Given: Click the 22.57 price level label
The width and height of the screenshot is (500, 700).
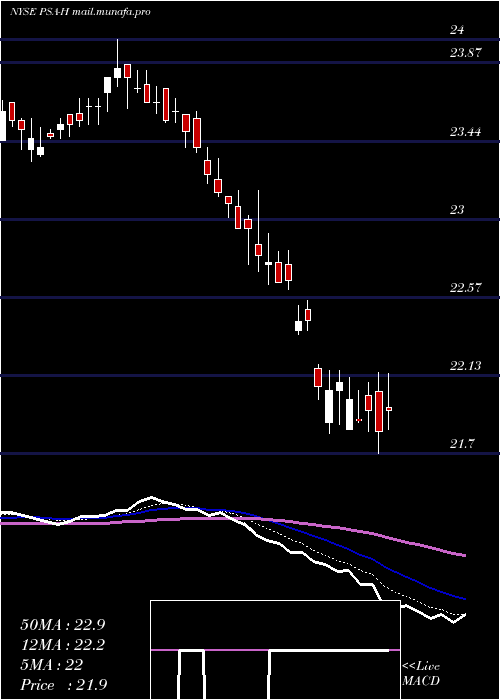Looking at the screenshot, I should (x=466, y=288).
